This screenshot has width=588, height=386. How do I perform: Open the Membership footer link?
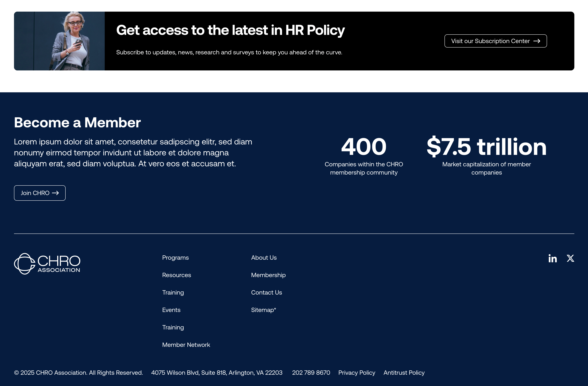click(268, 275)
